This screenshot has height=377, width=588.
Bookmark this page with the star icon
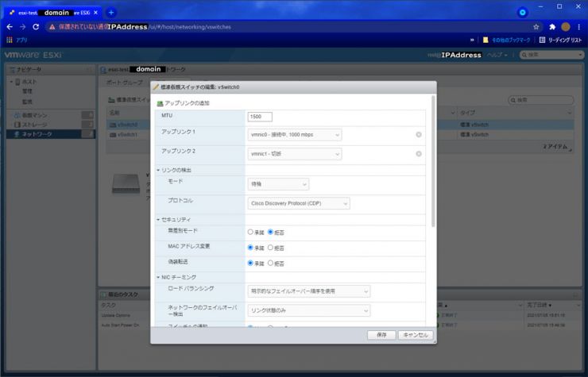536,27
